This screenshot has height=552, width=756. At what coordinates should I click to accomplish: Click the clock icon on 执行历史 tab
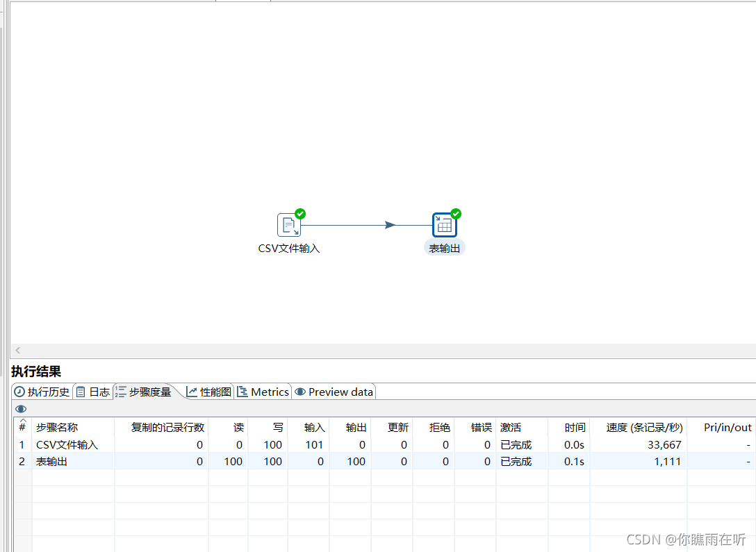(x=20, y=391)
